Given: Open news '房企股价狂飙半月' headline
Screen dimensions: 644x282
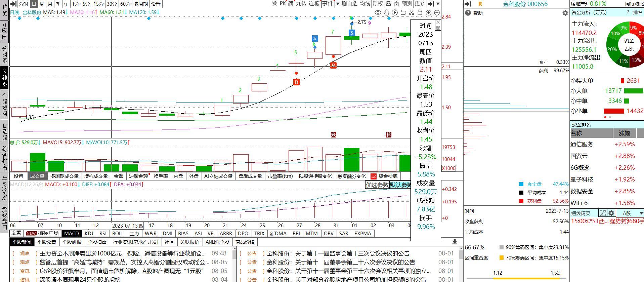Looking at the screenshot, I should pyautogui.click(x=122, y=271).
